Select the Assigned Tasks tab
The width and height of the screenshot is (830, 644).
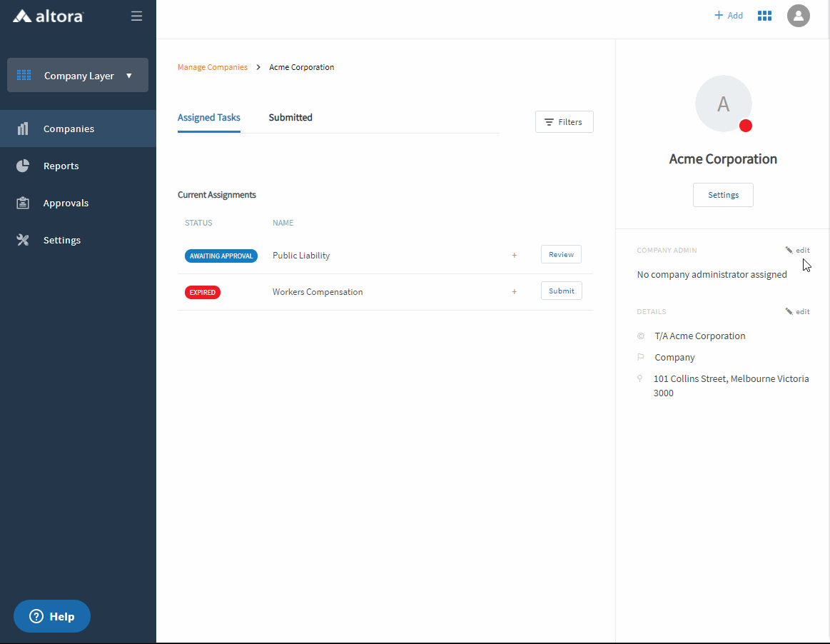coord(208,118)
